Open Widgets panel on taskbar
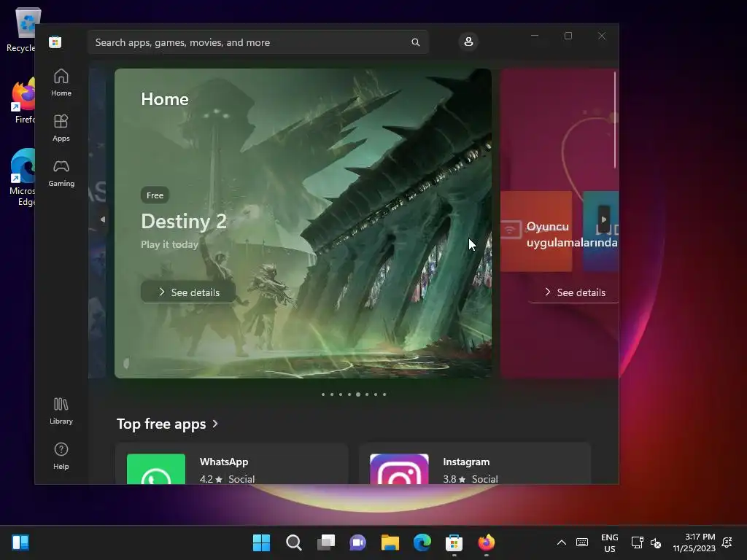 [20, 542]
